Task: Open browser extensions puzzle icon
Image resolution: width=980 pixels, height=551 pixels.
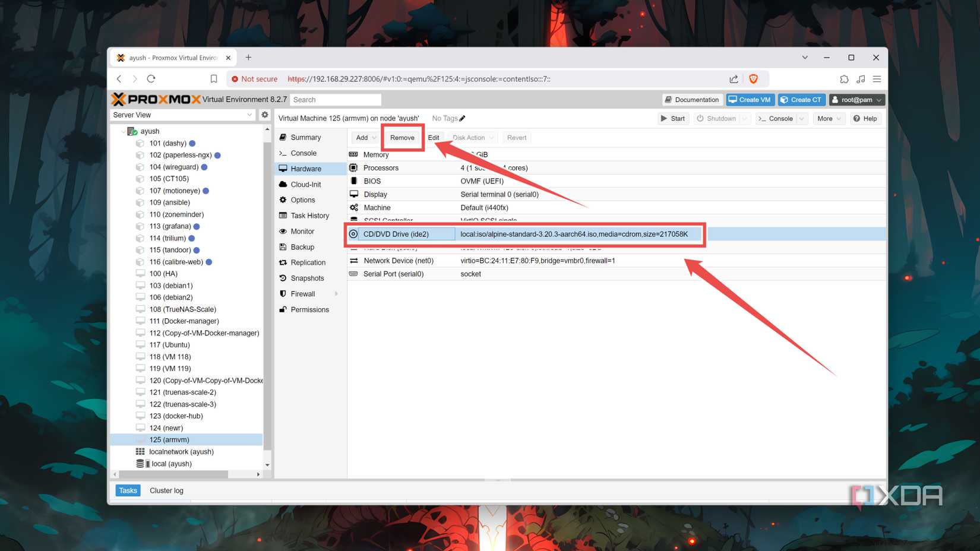Action: pos(844,78)
